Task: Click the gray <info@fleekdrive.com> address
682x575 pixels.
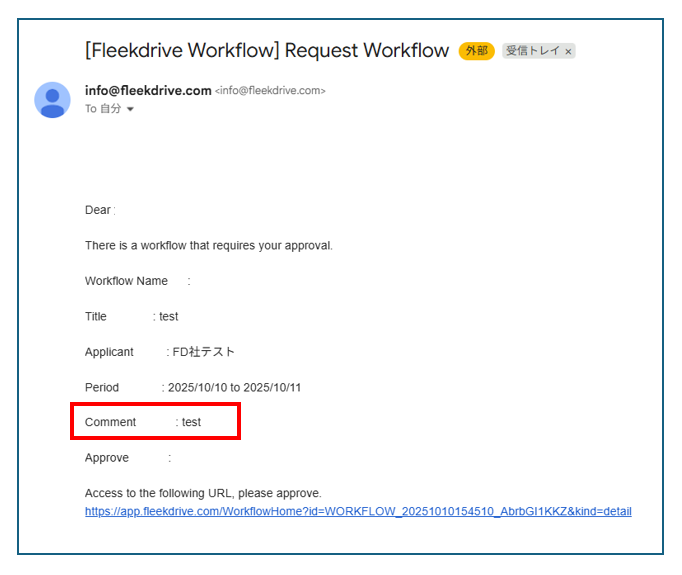Action: pos(270,91)
